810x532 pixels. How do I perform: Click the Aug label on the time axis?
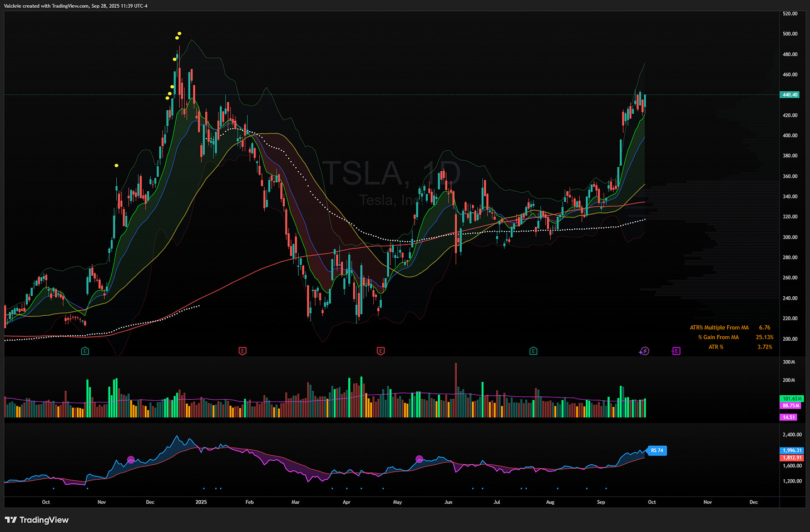click(550, 502)
